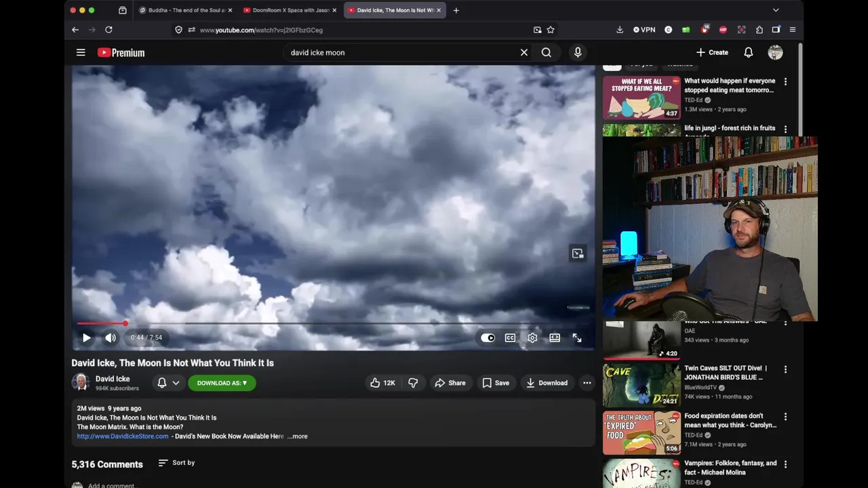Image resolution: width=868 pixels, height=488 pixels.
Task: Click the magnifier search button
Action: [546, 52]
